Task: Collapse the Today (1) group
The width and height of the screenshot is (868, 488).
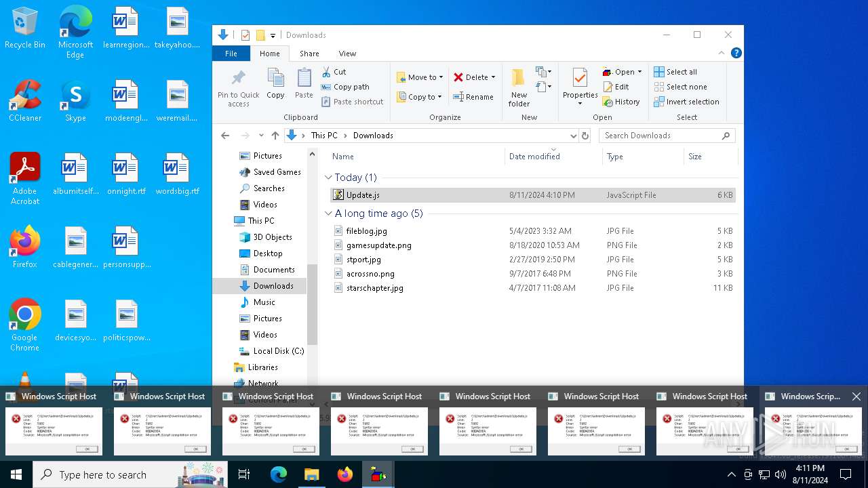Action: [328, 178]
